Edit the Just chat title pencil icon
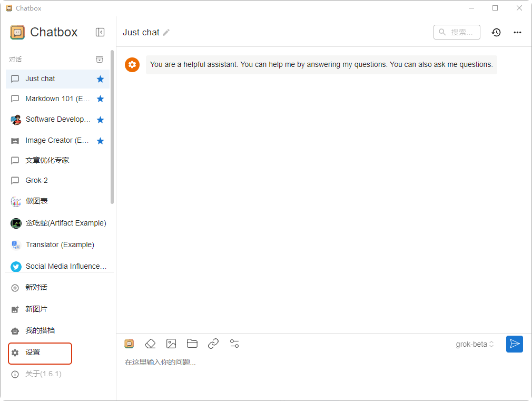Viewport: 532px width, 401px height. [166, 33]
